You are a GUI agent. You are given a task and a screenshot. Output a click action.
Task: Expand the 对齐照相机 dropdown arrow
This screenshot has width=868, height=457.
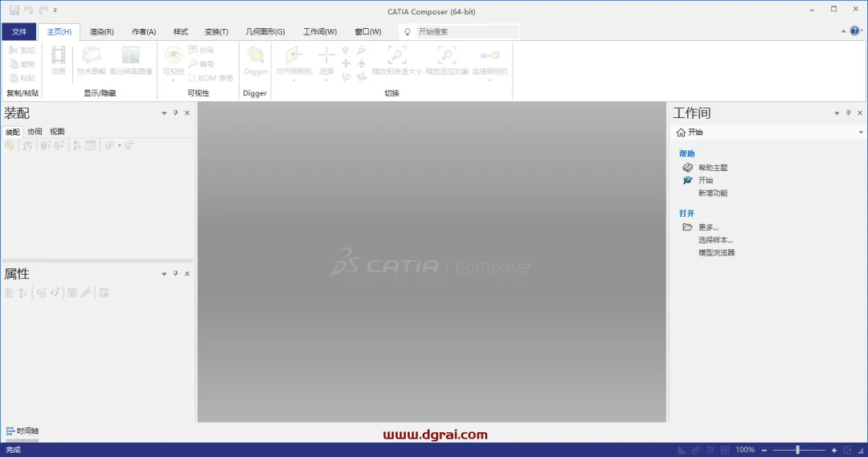tap(294, 81)
